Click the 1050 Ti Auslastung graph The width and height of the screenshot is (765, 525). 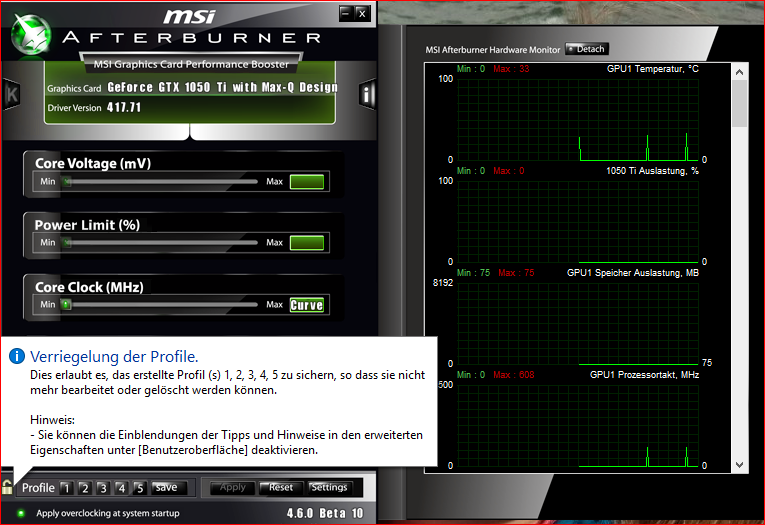pos(578,222)
